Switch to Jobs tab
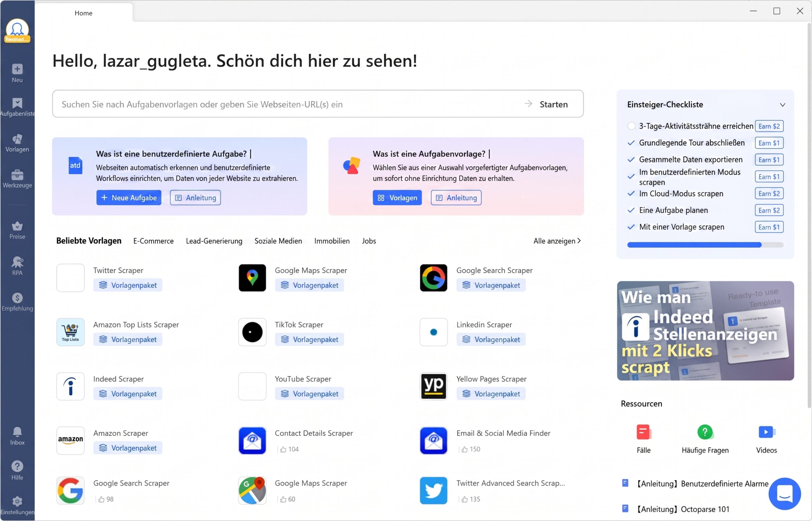Viewport: 812px width, 521px height. (369, 241)
